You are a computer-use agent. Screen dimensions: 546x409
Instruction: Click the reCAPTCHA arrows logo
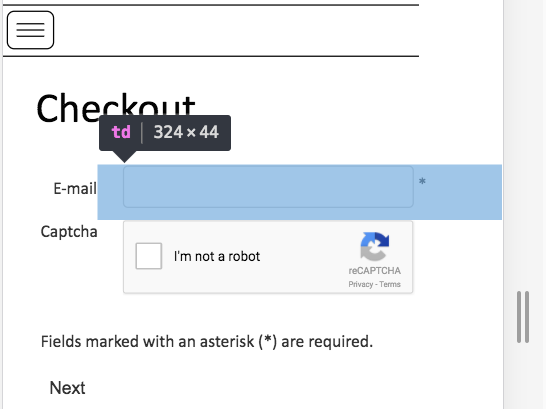[374, 246]
